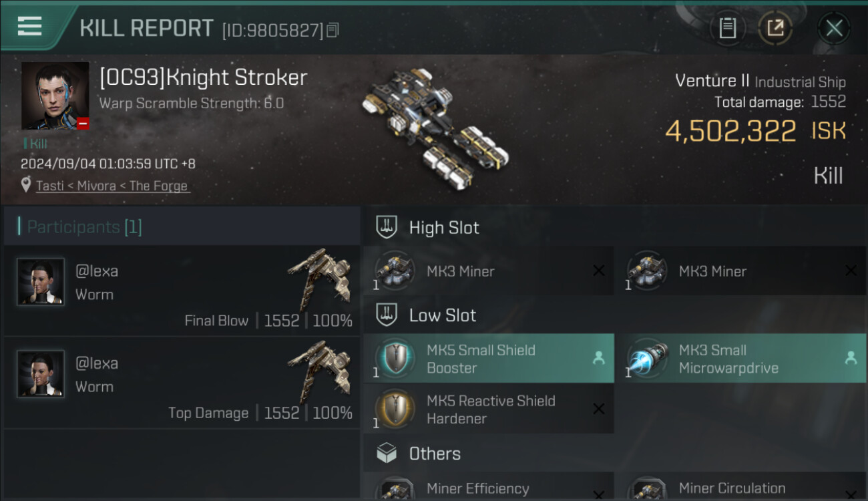Open the Tasti location link
This screenshot has height=501, width=868.
click(x=112, y=186)
